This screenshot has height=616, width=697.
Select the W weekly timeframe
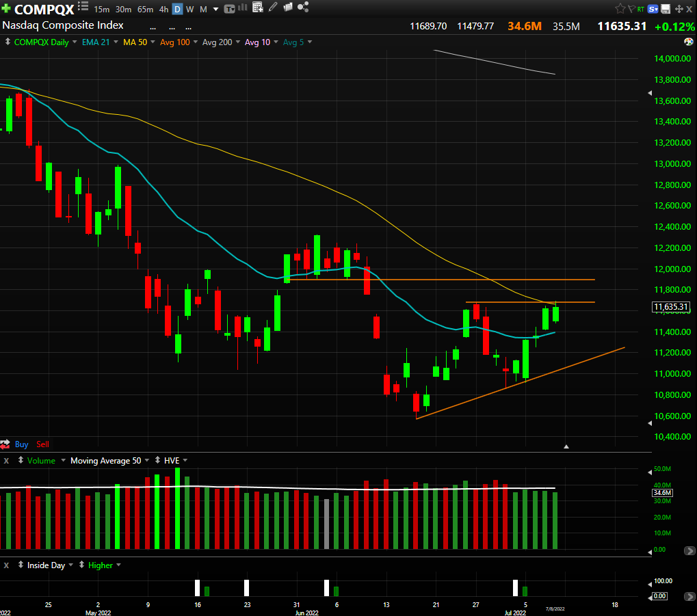point(189,10)
